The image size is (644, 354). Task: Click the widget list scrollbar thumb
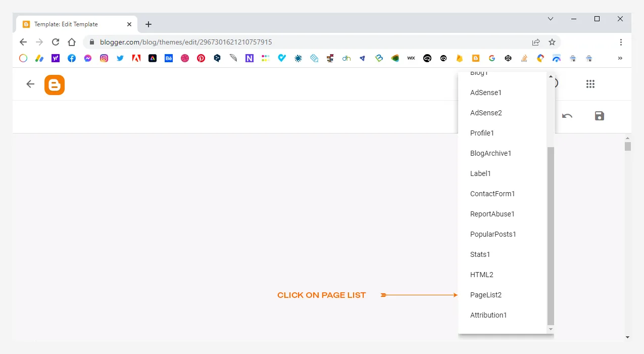click(551, 236)
